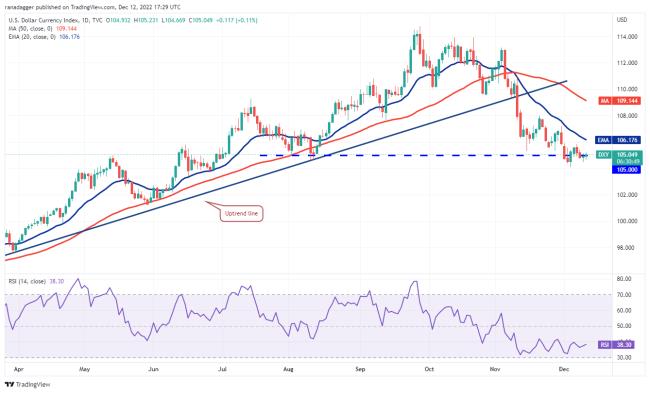Click the green DXY 105.049 price tag
This screenshot has width=650, height=393.
click(619, 157)
